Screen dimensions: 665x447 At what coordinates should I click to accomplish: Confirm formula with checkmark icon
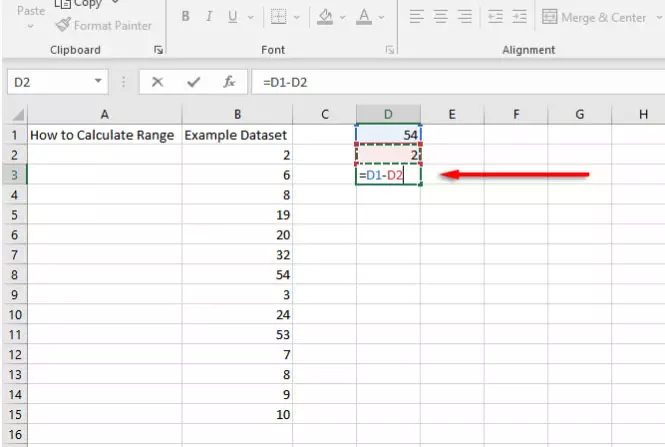coord(193,81)
